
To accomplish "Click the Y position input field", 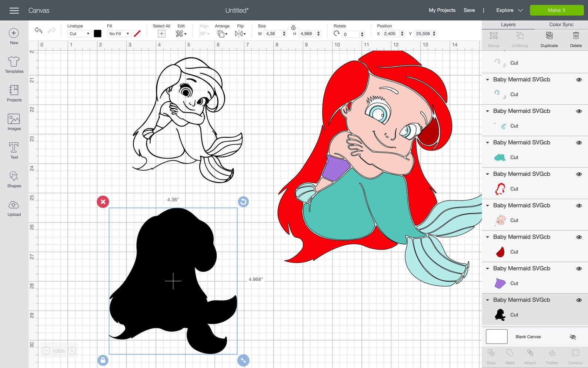I will coord(423,34).
